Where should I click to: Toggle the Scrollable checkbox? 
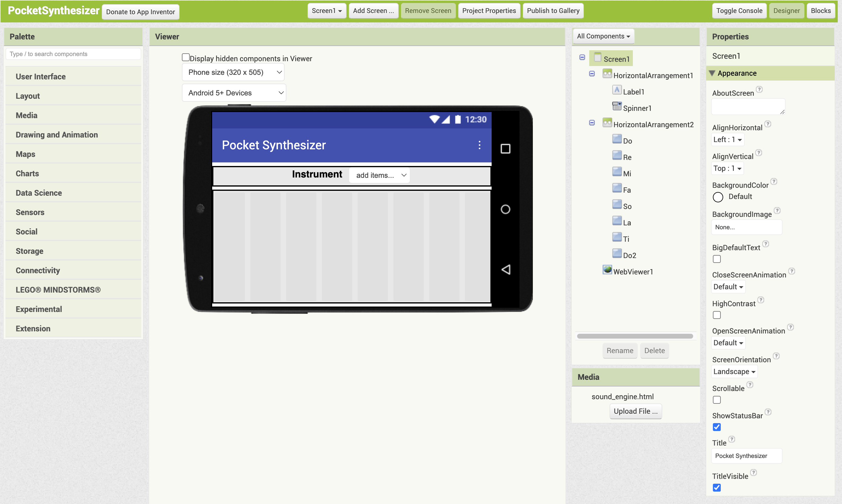point(717,400)
